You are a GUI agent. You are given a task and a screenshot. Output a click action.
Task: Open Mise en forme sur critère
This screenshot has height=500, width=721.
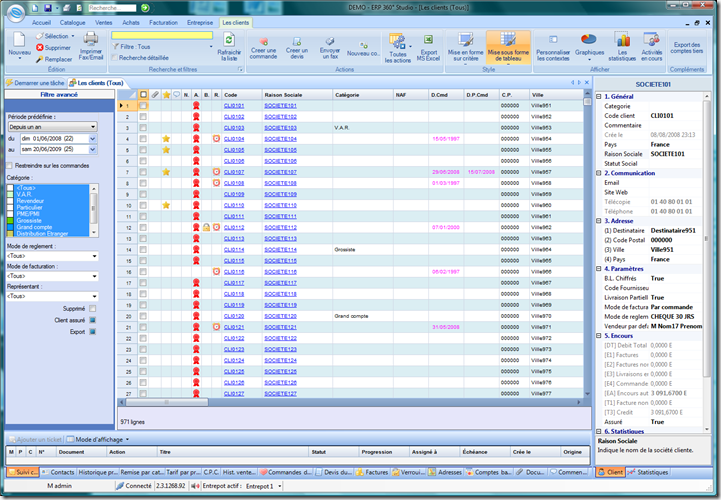465,47
